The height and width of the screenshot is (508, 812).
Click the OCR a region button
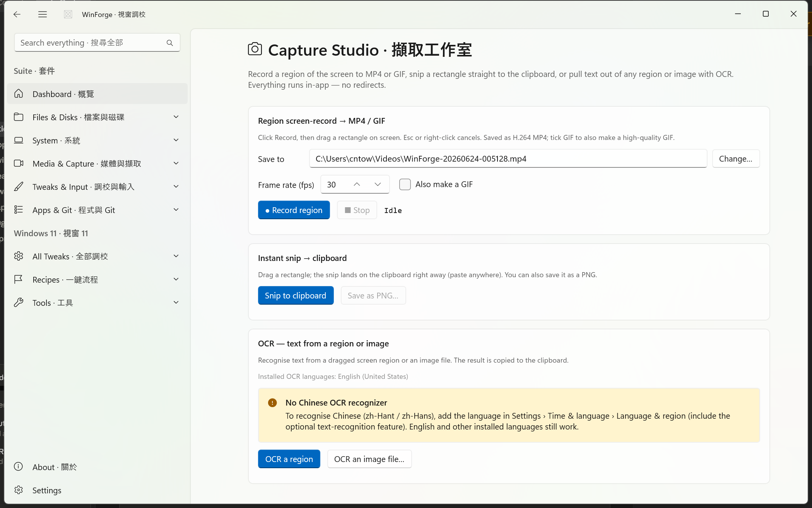coord(289,459)
